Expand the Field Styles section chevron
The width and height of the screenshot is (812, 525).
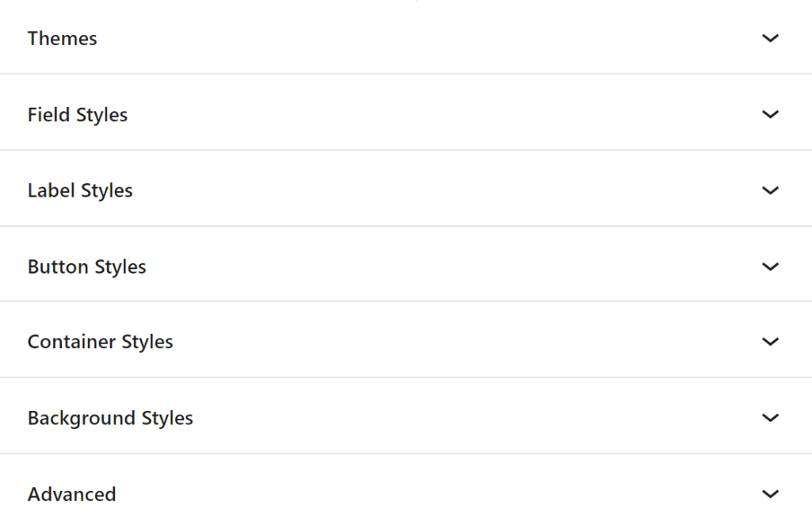(x=770, y=114)
